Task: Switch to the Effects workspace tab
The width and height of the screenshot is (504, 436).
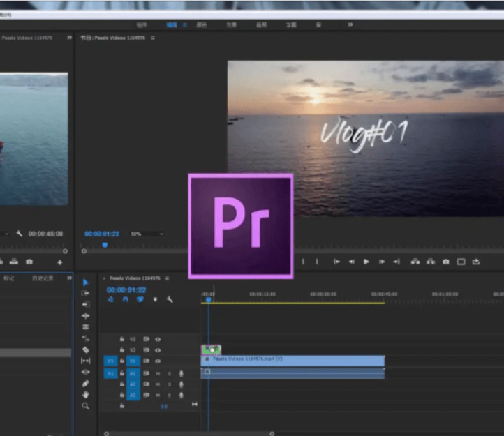Action: click(232, 24)
